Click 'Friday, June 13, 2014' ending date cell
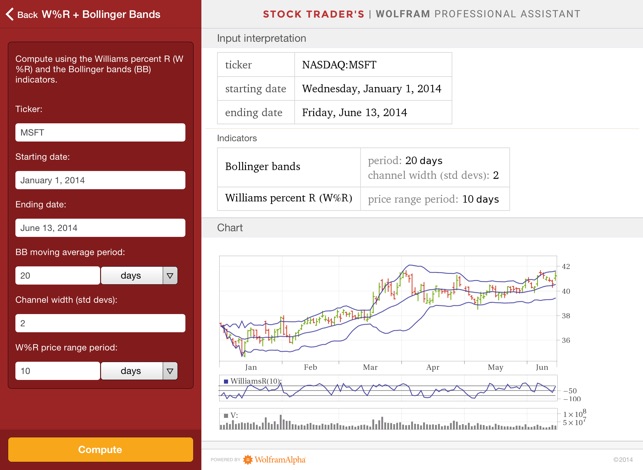Viewport: 643px width, 470px height. click(373, 112)
